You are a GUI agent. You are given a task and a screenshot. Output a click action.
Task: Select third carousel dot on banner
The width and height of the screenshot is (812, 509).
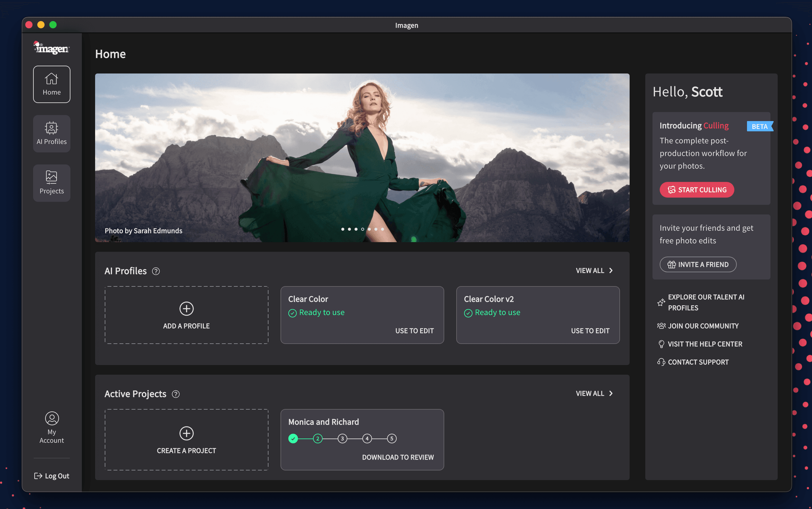(356, 229)
